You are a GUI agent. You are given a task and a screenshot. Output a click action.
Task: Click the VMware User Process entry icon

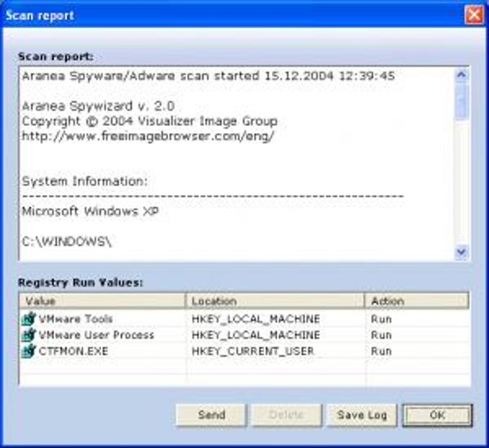tap(29, 335)
